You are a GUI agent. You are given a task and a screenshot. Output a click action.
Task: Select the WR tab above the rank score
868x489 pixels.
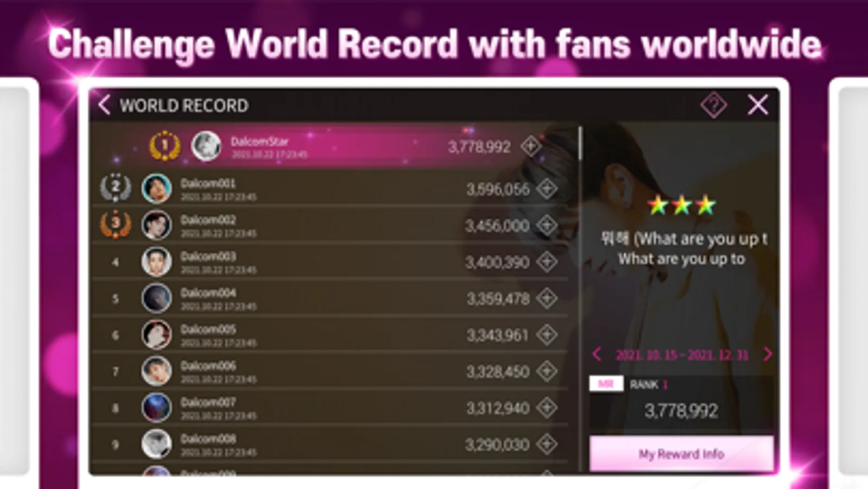pyautogui.click(x=606, y=384)
